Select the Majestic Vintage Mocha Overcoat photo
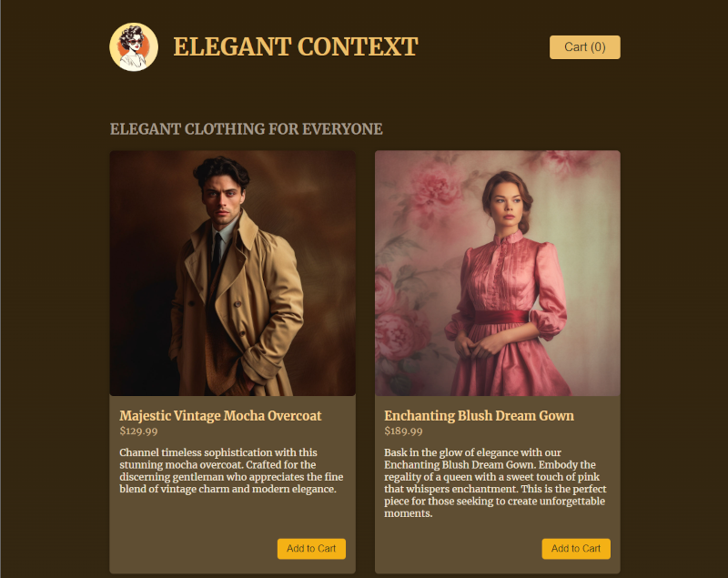728x578 pixels. click(233, 273)
